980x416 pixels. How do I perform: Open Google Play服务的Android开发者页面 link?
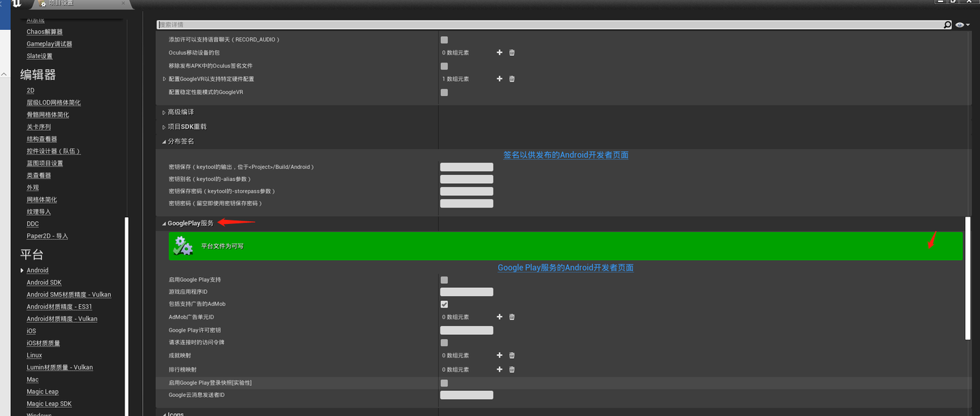[566, 268]
